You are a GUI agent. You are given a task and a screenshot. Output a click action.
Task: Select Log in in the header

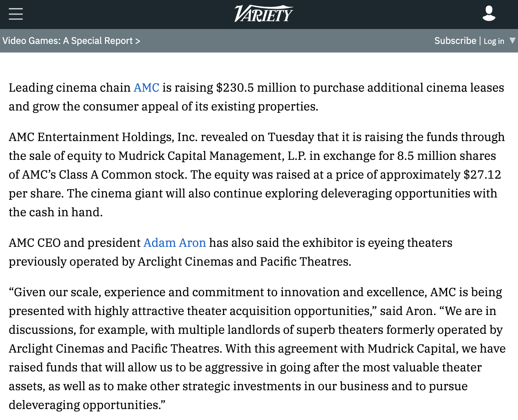point(494,41)
